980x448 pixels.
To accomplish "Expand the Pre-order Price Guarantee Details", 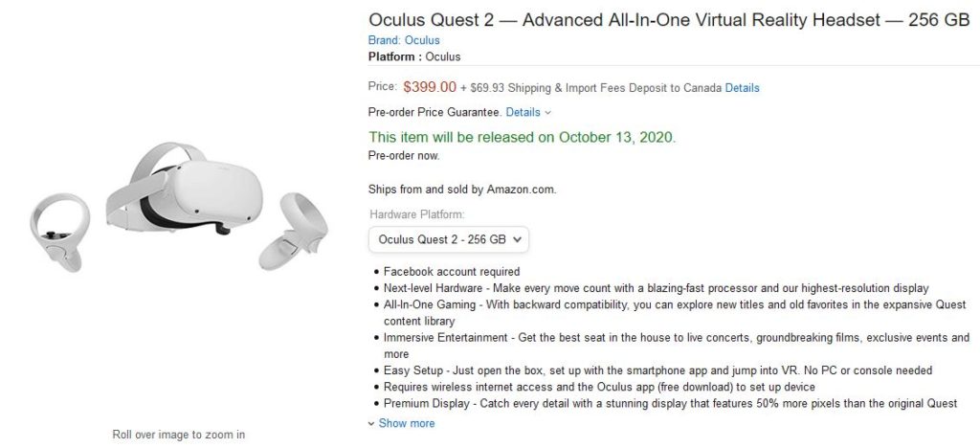I will [523, 113].
